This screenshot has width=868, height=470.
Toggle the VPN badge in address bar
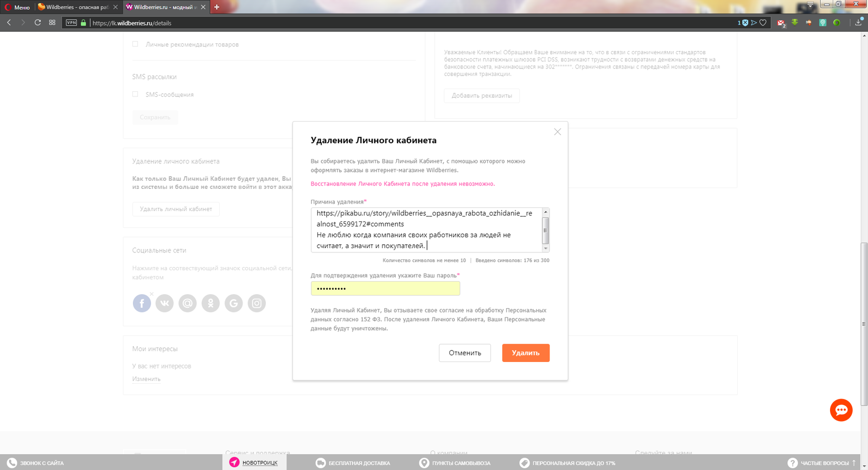tap(71, 23)
